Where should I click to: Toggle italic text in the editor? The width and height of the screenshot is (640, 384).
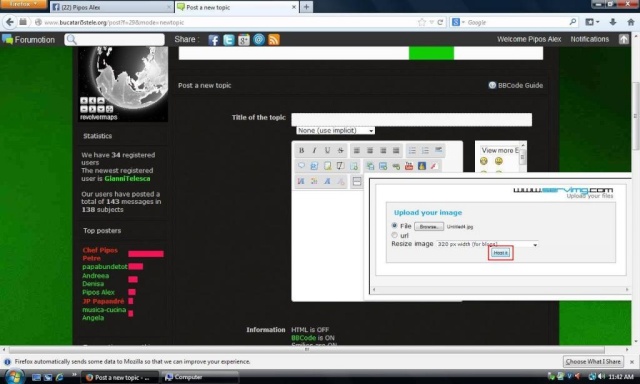tap(314, 151)
